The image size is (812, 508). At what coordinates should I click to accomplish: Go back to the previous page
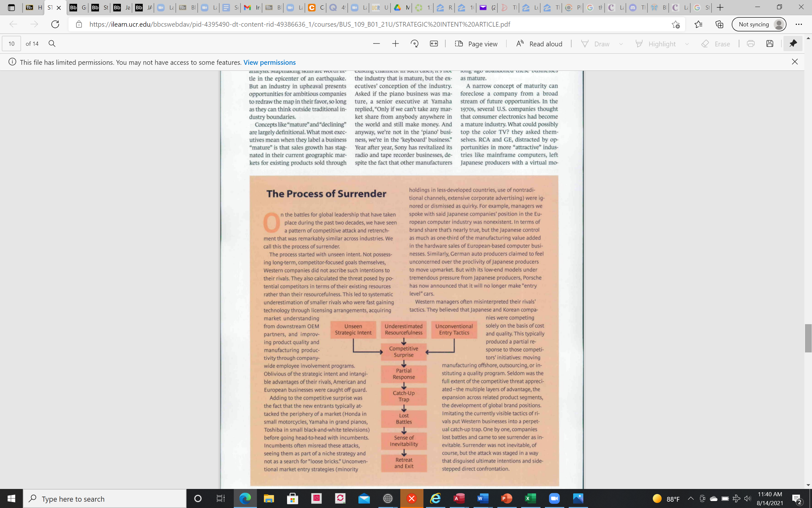13,24
